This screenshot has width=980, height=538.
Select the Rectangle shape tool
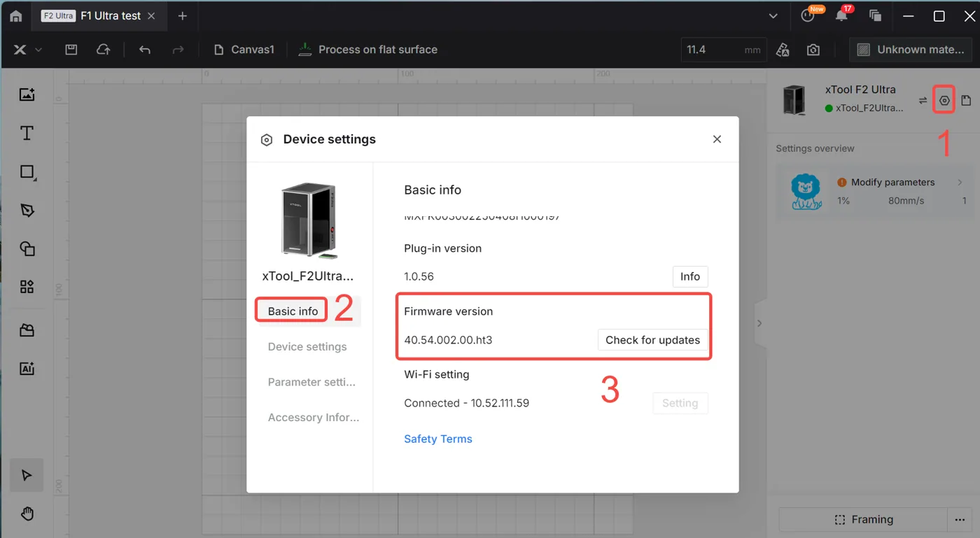coord(27,172)
